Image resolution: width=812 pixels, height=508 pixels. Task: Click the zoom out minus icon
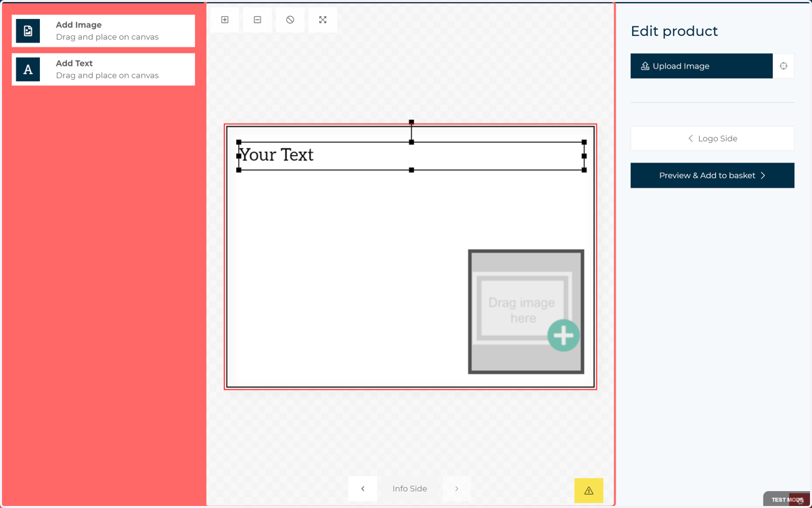pos(257,20)
